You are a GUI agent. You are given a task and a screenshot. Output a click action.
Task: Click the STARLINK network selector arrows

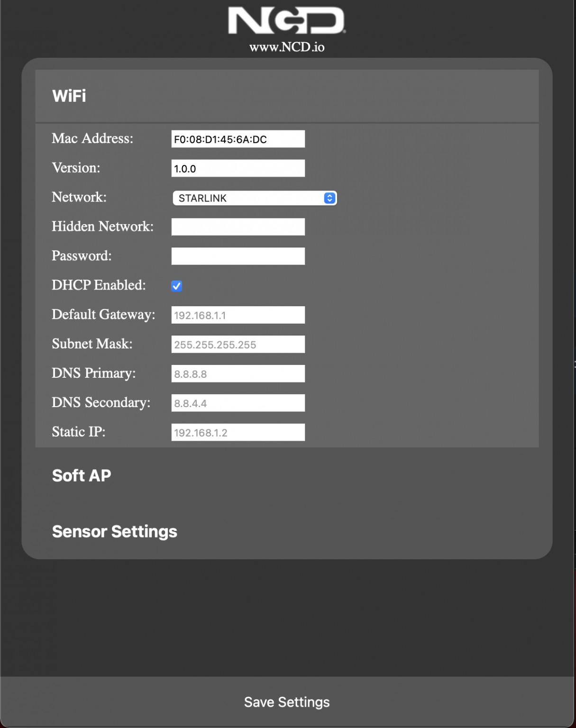(x=329, y=198)
